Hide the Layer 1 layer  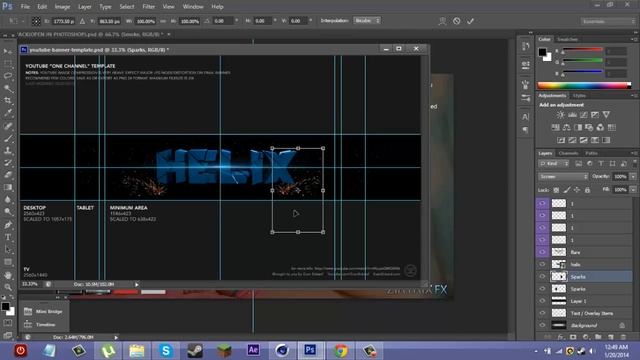pos(542,301)
